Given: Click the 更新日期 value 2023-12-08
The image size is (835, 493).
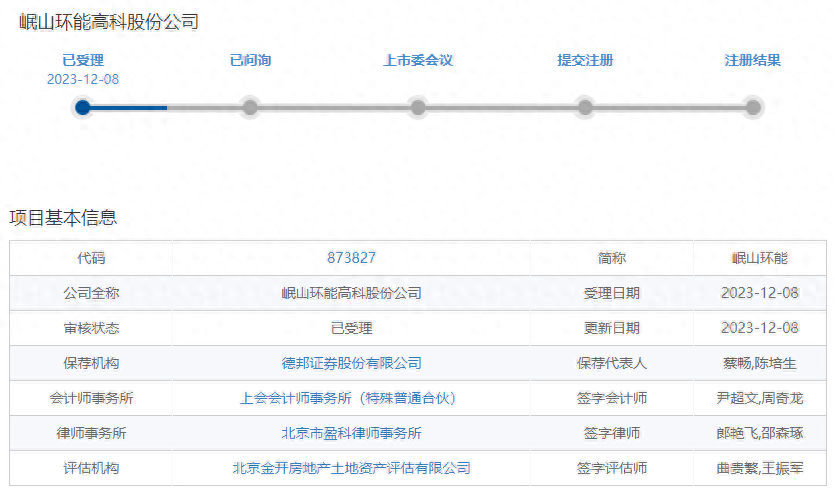Looking at the screenshot, I should (760, 328).
